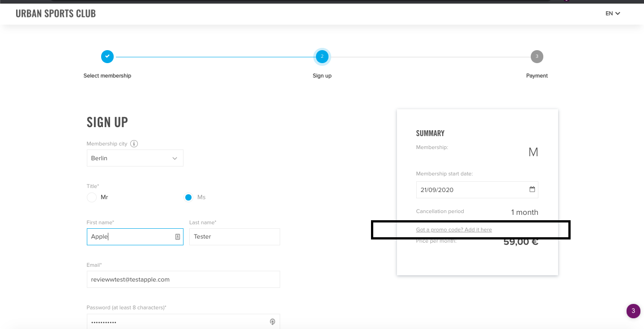Click the 59,00 € price text

pyautogui.click(x=521, y=242)
